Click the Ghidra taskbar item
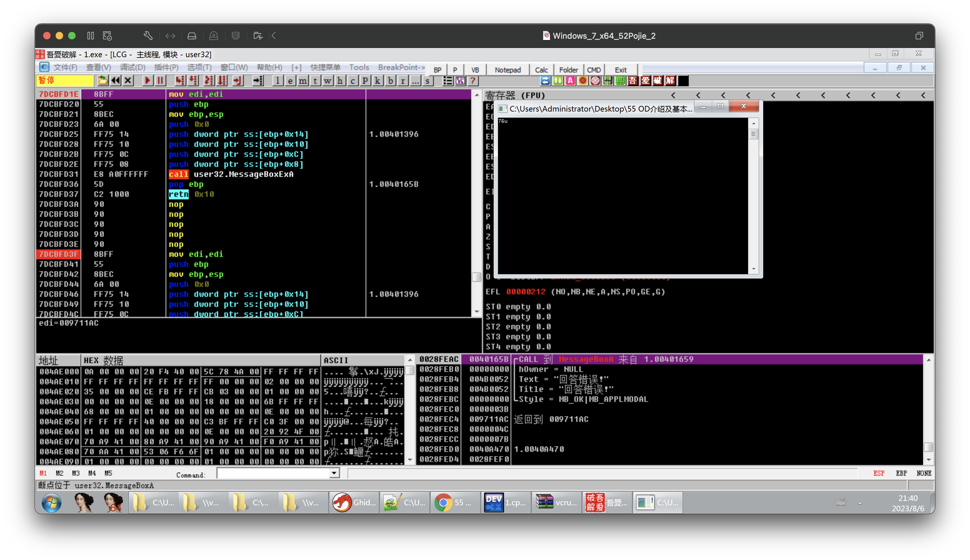Viewport: 970px width, 560px height. tap(354, 502)
